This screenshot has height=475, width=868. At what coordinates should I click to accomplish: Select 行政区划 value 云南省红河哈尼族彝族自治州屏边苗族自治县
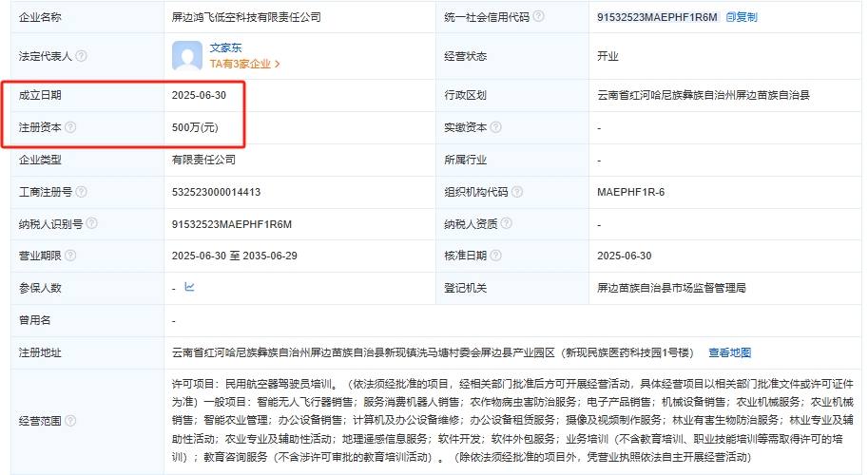704,95
